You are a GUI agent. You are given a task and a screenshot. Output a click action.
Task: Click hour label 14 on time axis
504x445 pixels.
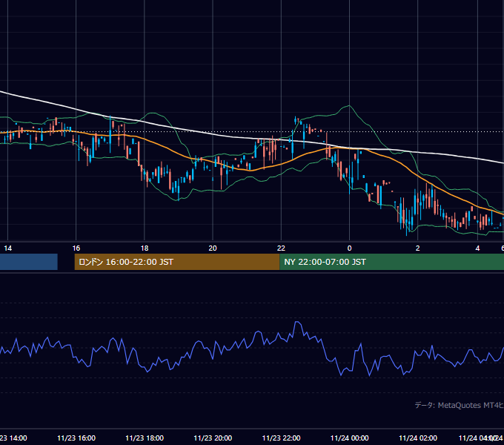[x=7, y=248]
